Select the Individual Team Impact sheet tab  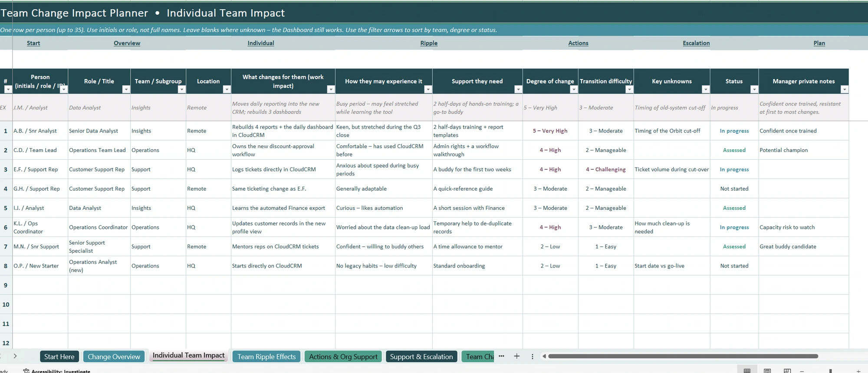click(x=188, y=356)
